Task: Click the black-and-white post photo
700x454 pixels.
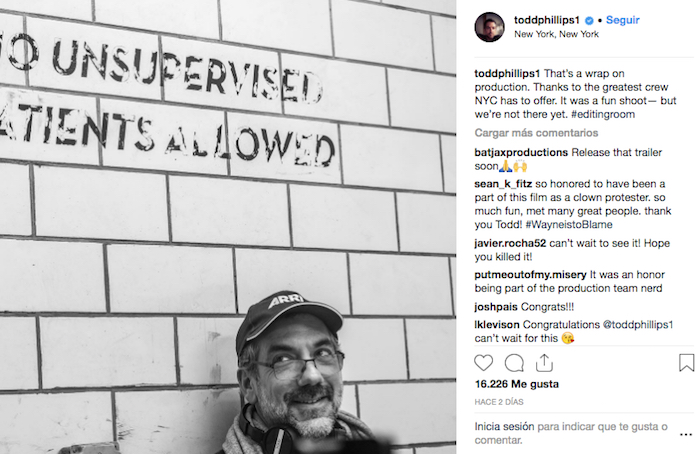Action: (x=228, y=227)
